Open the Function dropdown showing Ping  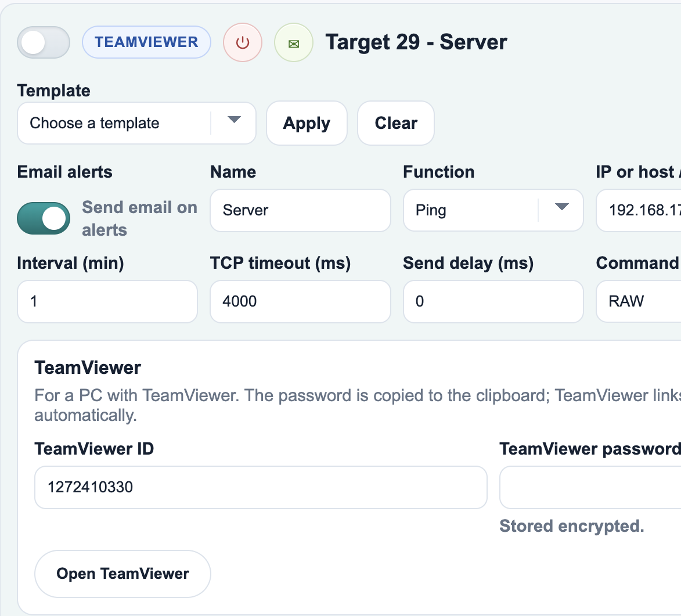pyautogui.click(x=493, y=211)
